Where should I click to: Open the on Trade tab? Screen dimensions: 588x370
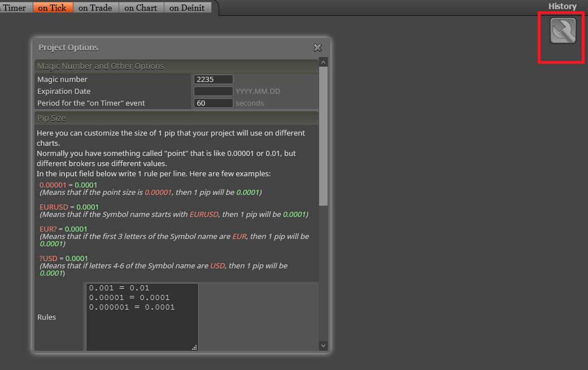(x=95, y=7)
